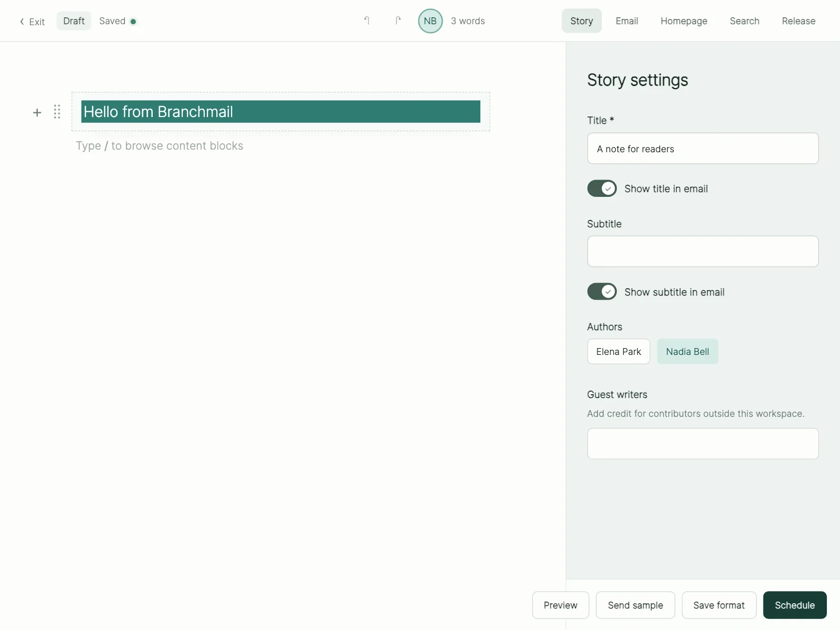Add a new content block with plus icon
The image size is (840, 630).
(x=37, y=112)
